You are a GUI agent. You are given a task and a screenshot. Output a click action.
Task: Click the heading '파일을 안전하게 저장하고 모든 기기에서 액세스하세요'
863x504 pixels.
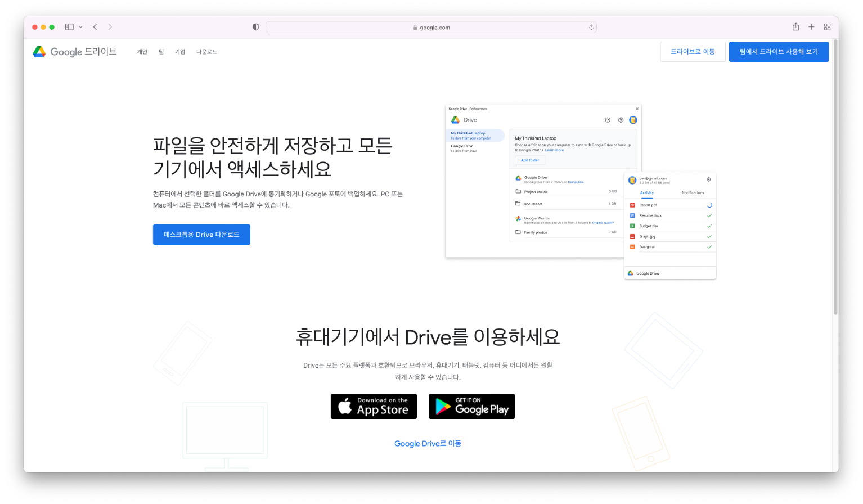(273, 157)
